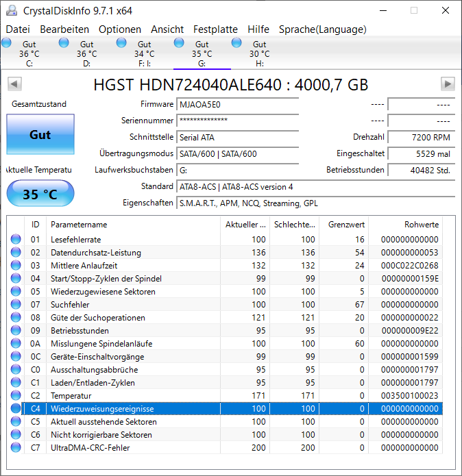This screenshot has height=476, width=462.
Task: Click raw value 003500100023
Action: coord(409,396)
